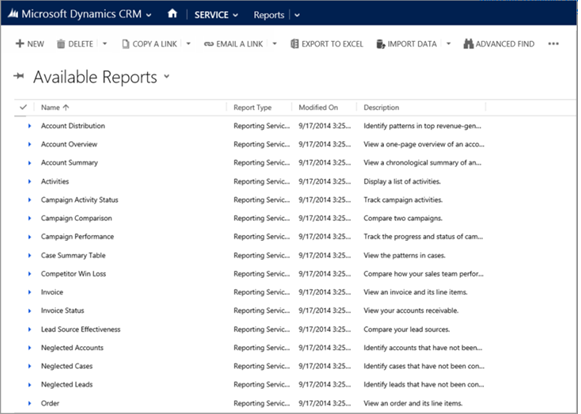Click 'Track campaign activities.' description text
581x414 pixels.
[x=403, y=200]
